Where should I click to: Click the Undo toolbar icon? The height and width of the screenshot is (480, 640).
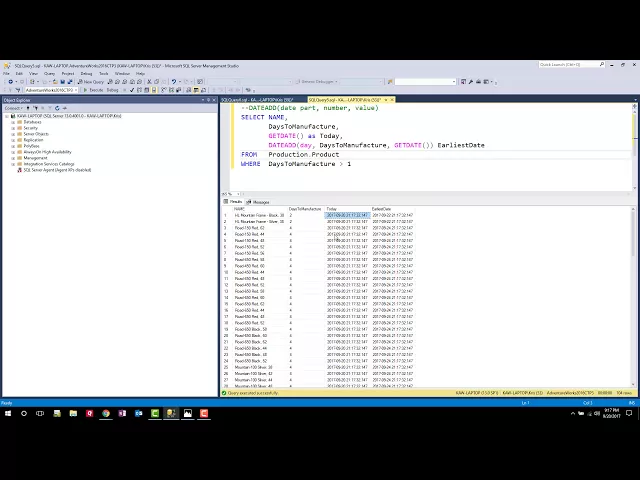coord(174,82)
